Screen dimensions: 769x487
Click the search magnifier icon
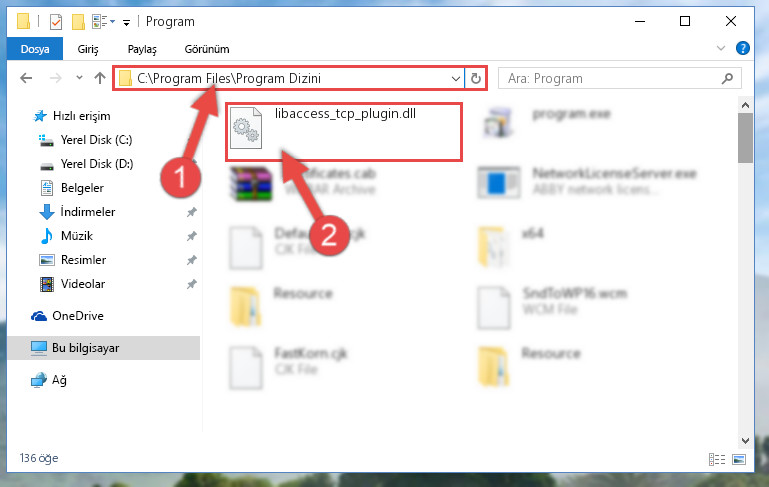pos(727,78)
